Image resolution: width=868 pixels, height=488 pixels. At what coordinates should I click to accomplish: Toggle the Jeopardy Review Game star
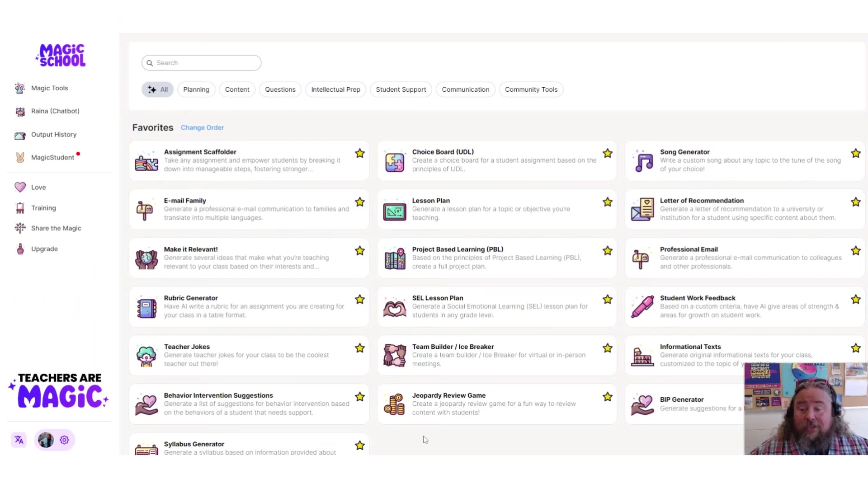coord(608,397)
